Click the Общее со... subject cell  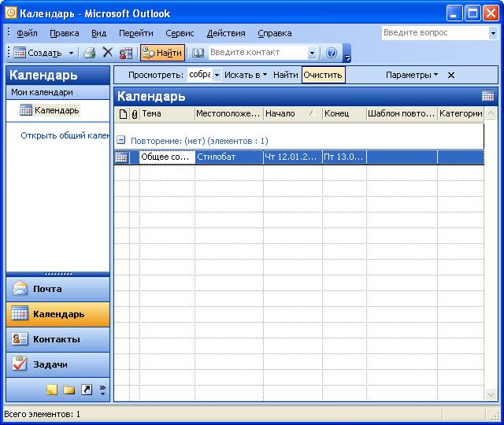point(167,157)
